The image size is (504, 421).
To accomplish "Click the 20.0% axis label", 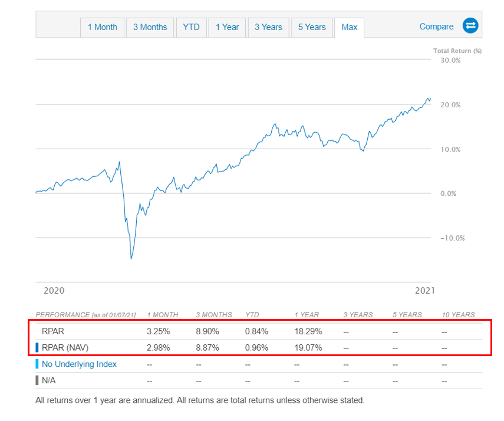I will click(450, 105).
